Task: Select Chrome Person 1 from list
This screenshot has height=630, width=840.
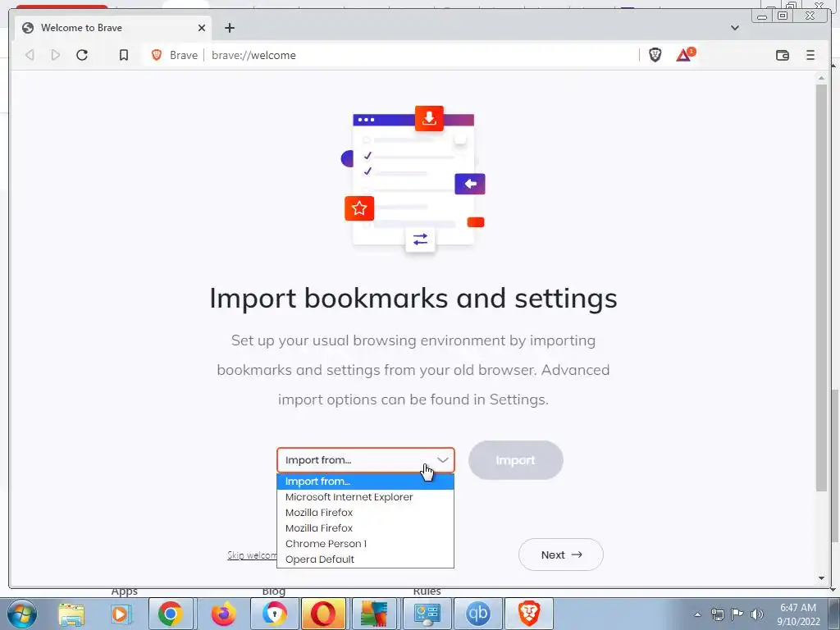Action: click(365, 544)
